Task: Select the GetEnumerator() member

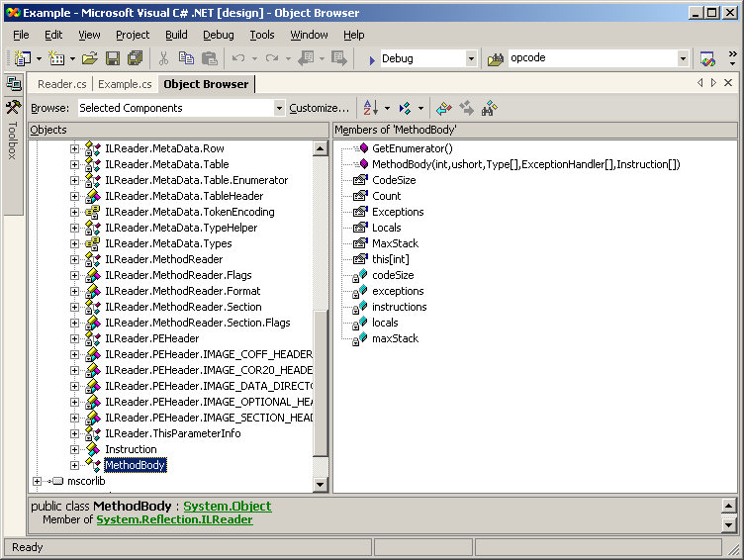Action: point(412,148)
